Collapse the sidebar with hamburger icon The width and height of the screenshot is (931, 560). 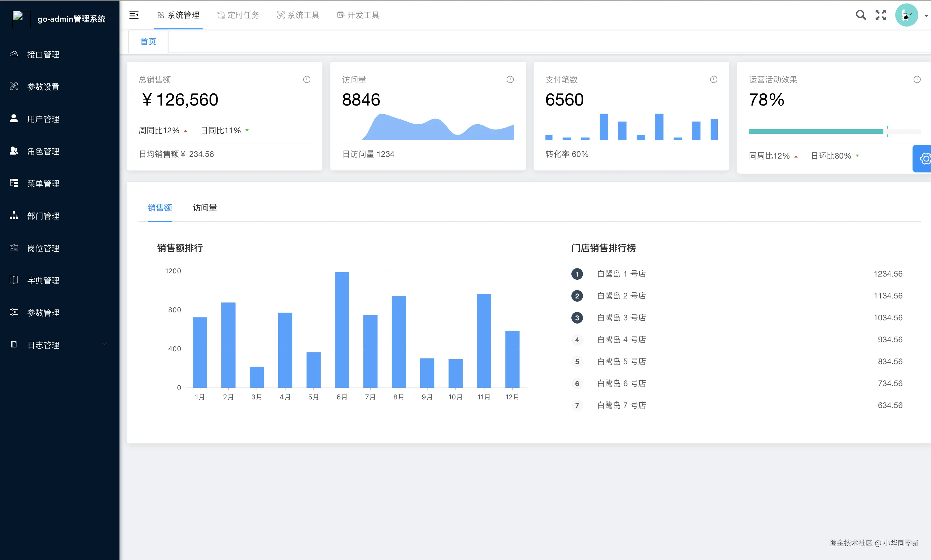134,15
